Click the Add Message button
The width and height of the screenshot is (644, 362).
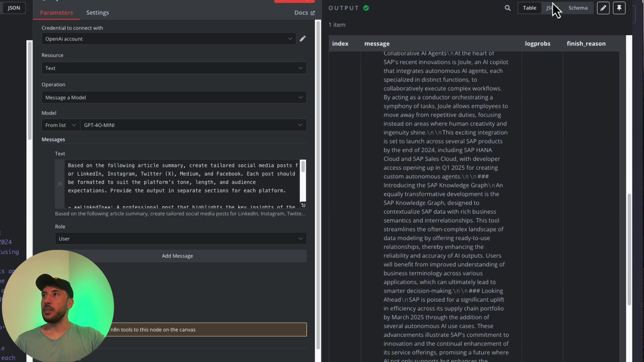click(177, 256)
